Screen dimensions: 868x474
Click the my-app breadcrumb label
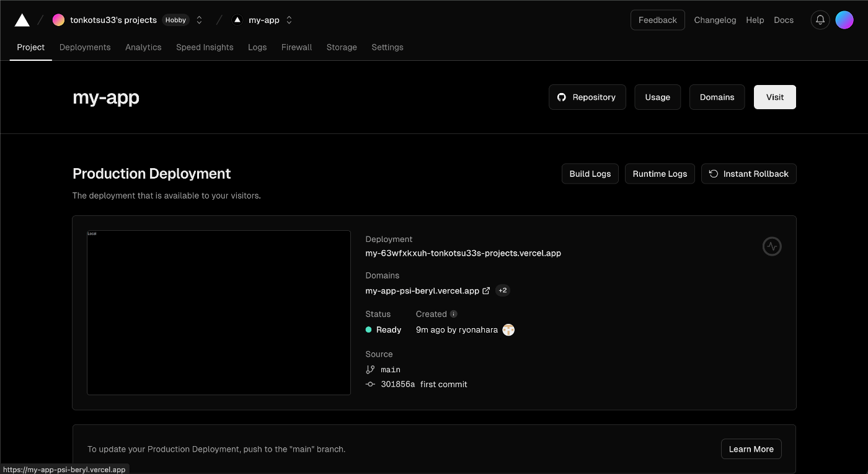264,20
